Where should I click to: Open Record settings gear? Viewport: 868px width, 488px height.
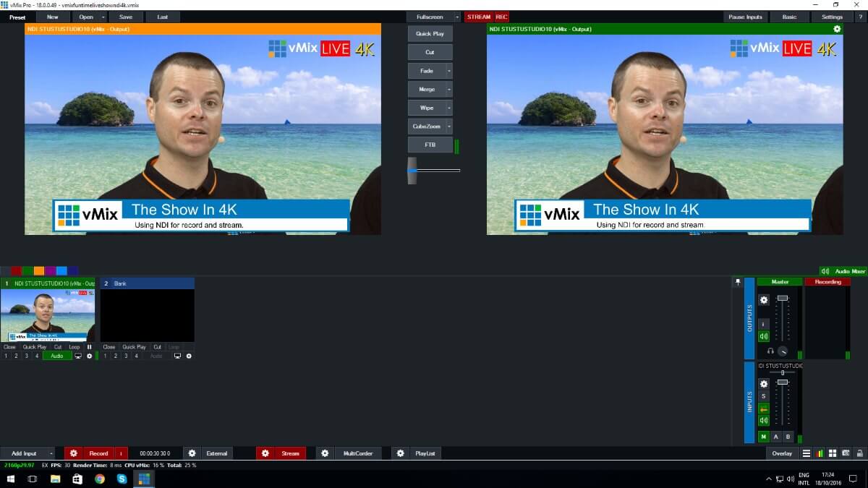74,453
